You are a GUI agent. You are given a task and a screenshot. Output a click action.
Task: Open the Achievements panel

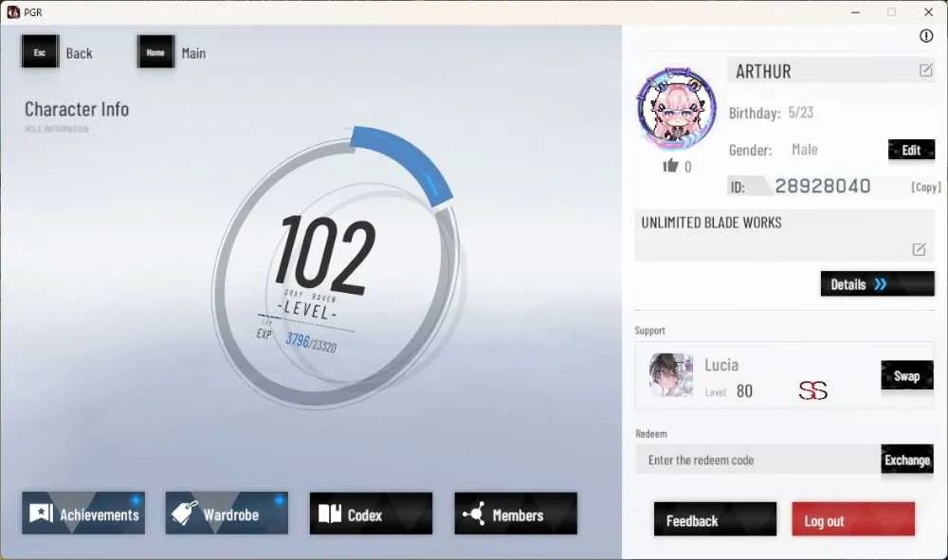83,514
